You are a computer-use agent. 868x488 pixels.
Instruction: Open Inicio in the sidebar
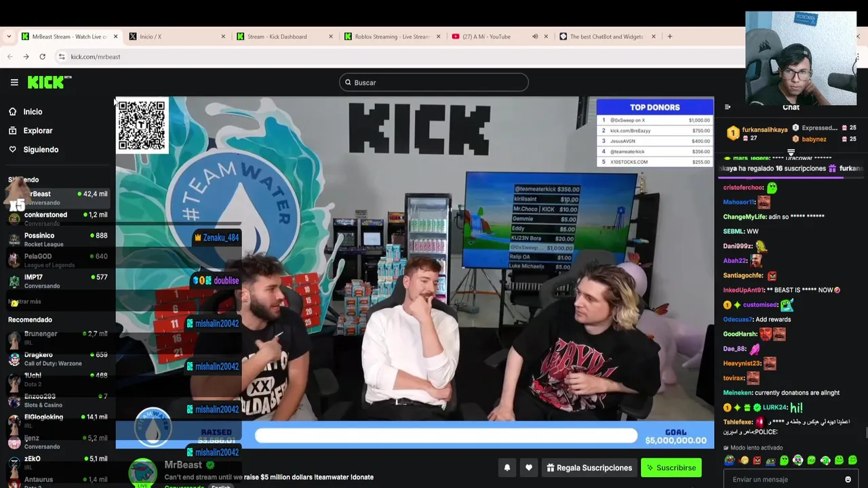point(33,112)
